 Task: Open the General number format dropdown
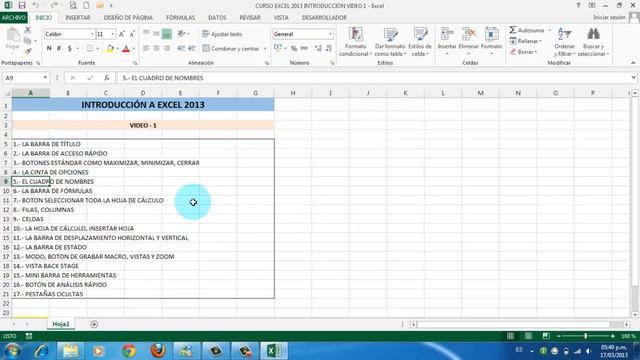[x=330, y=34]
